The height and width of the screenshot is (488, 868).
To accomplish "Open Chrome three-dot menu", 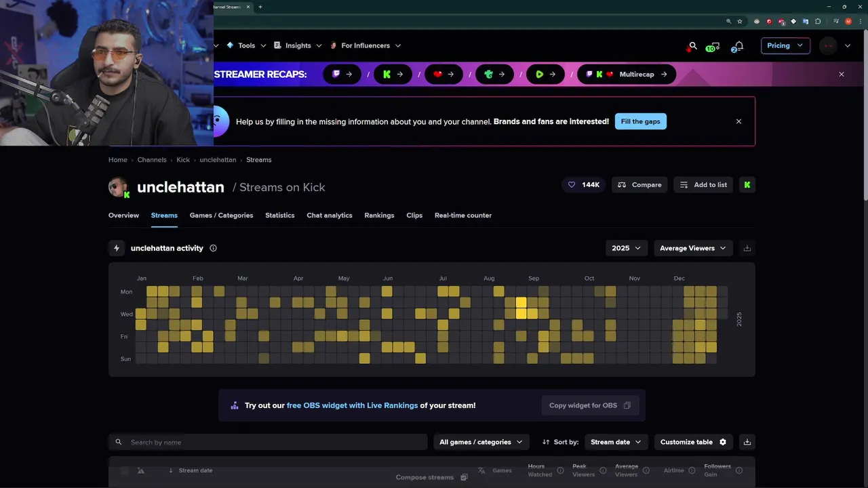I will pyautogui.click(x=861, y=21).
